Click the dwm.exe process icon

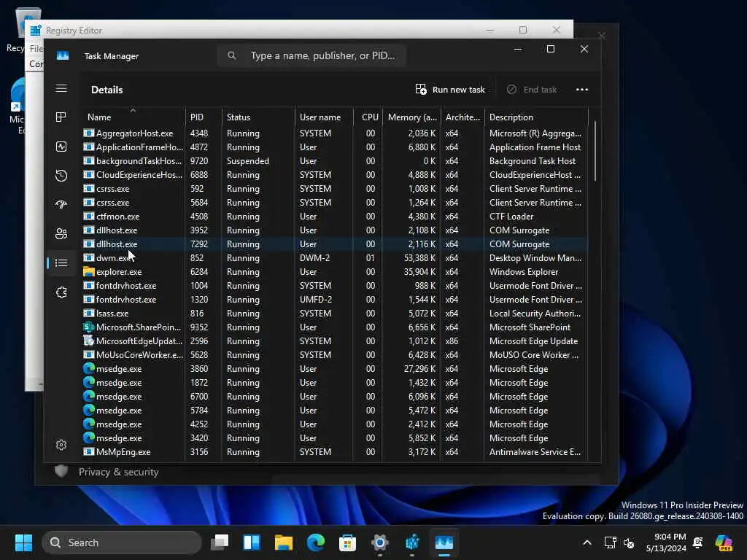88,257
